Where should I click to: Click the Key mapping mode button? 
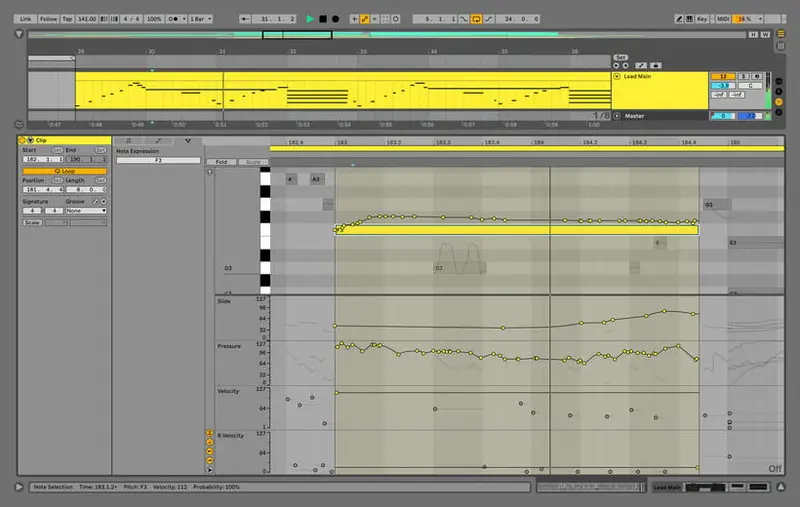coord(701,18)
